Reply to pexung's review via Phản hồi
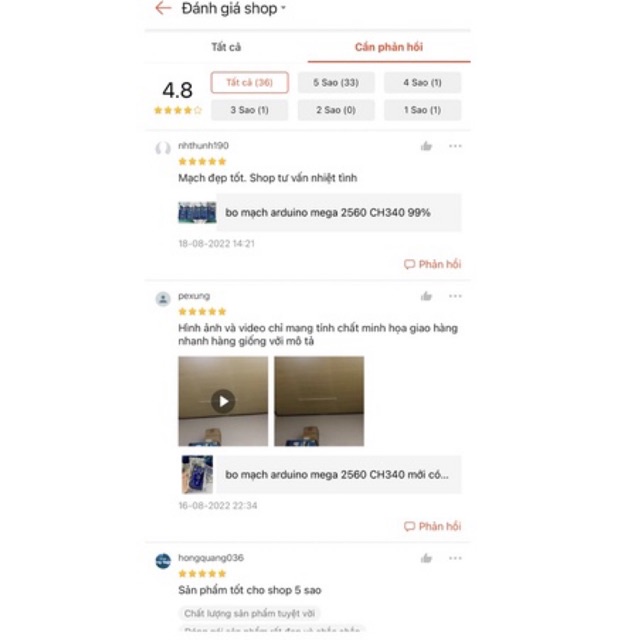The height and width of the screenshot is (640, 640). click(x=432, y=526)
